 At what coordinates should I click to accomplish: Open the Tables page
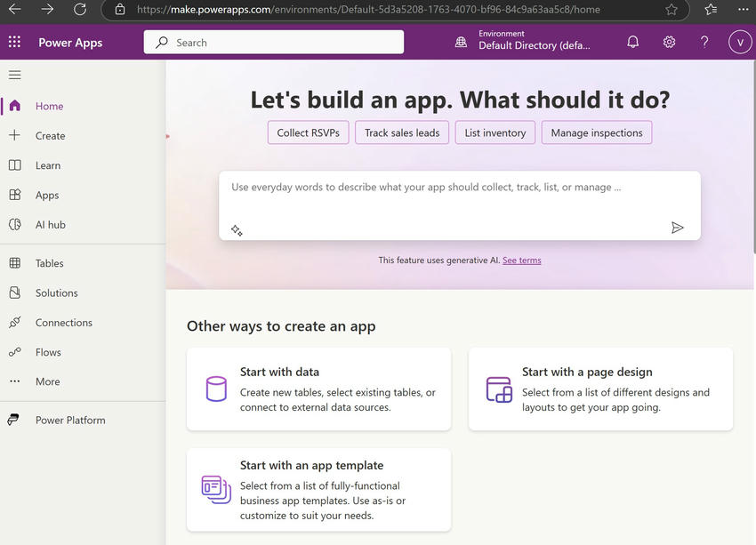[49, 263]
